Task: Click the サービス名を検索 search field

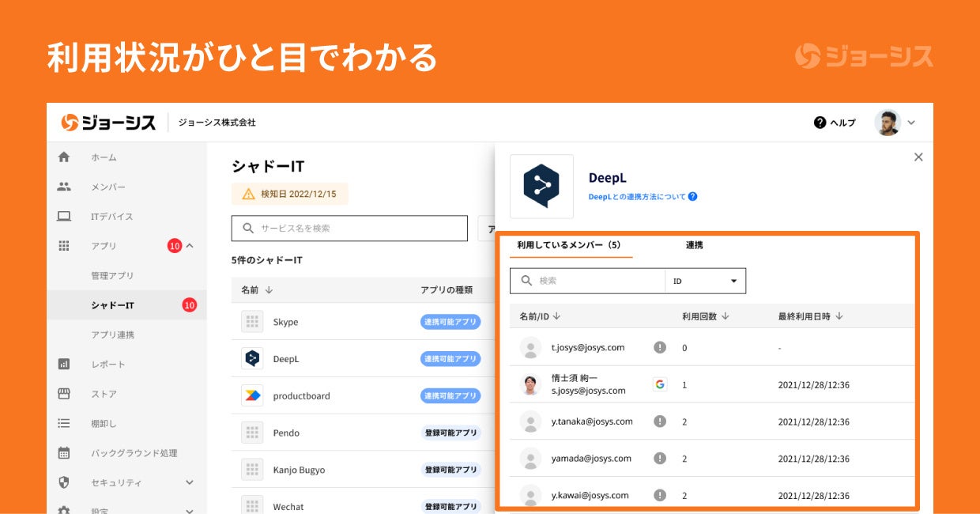Action: pos(349,228)
